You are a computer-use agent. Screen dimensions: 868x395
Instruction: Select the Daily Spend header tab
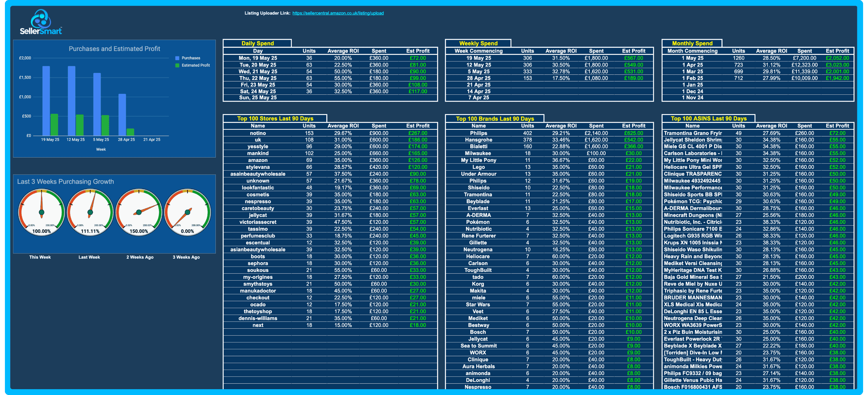point(258,43)
